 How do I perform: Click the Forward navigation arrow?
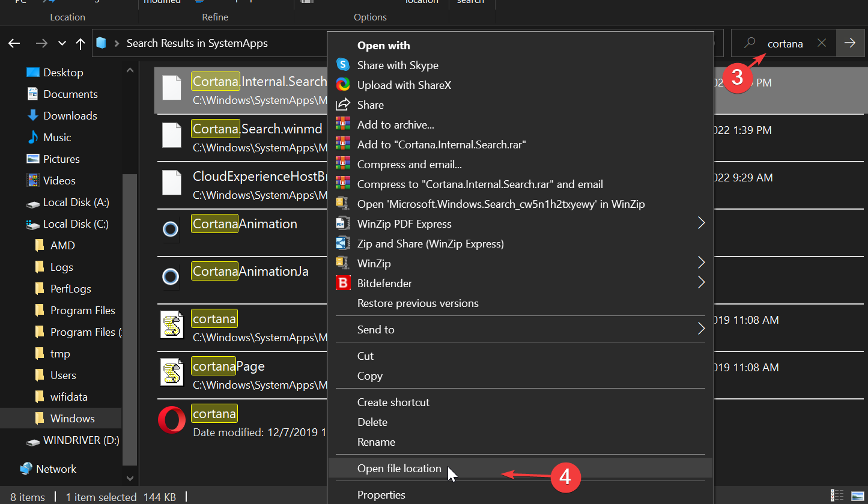point(41,43)
